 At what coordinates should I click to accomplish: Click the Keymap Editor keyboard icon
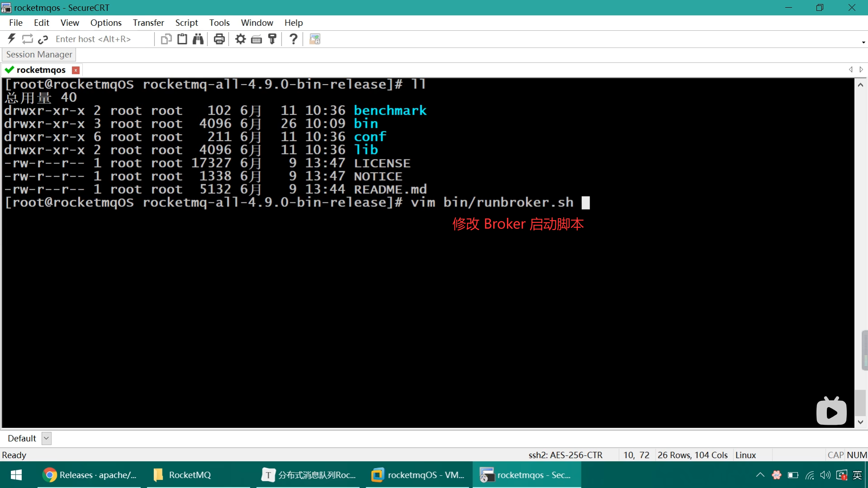point(256,39)
